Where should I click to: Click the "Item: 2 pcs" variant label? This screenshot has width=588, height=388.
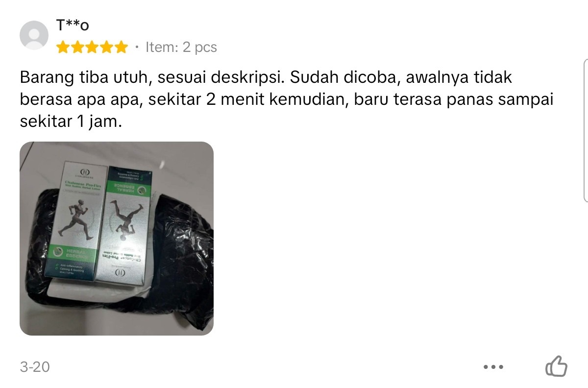coord(181,48)
